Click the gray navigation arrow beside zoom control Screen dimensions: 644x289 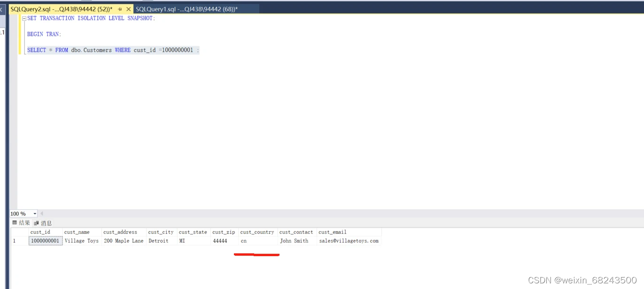click(42, 213)
